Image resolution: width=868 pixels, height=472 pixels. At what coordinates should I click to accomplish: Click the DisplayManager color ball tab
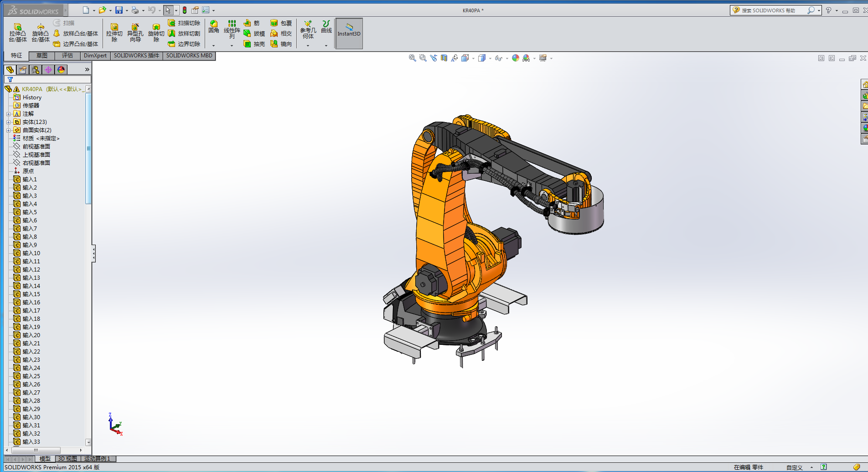(61, 70)
